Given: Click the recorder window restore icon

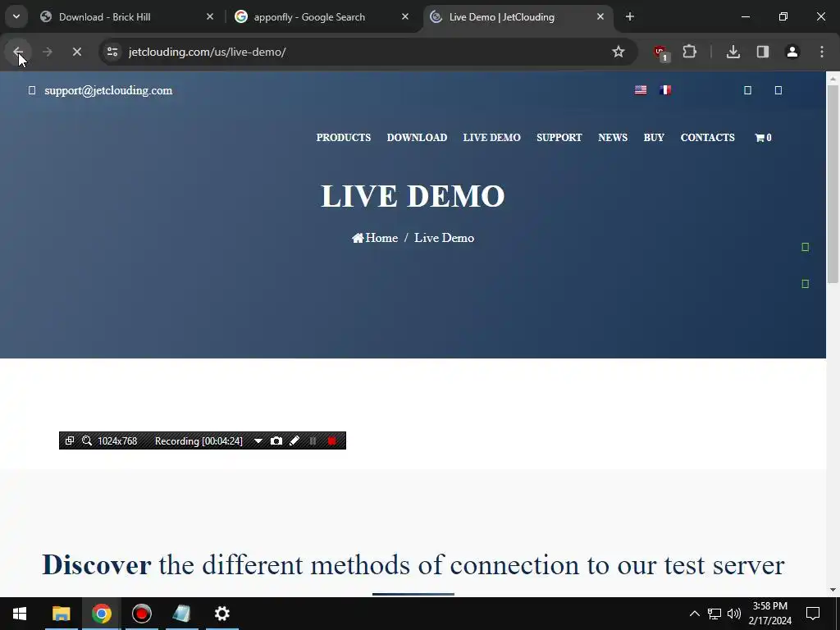Looking at the screenshot, I should [x=70, y=441].
